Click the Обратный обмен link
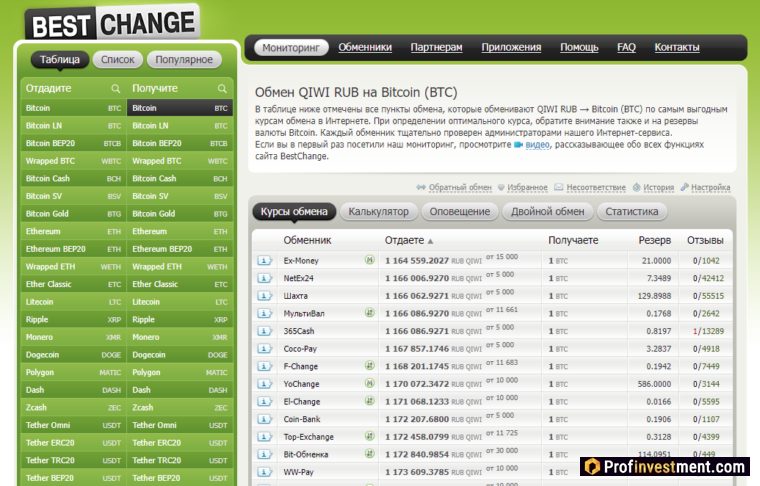The height and width of the screenshot is (486, 760). click(x=460, y=188)
